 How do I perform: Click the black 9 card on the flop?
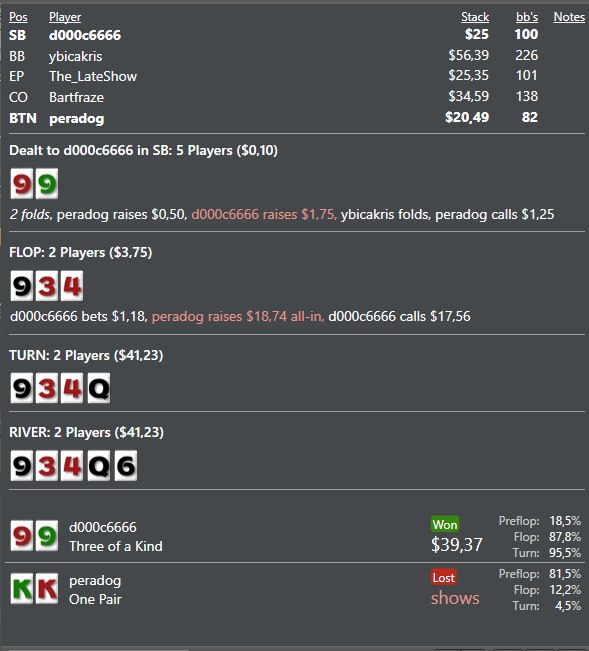22,286
